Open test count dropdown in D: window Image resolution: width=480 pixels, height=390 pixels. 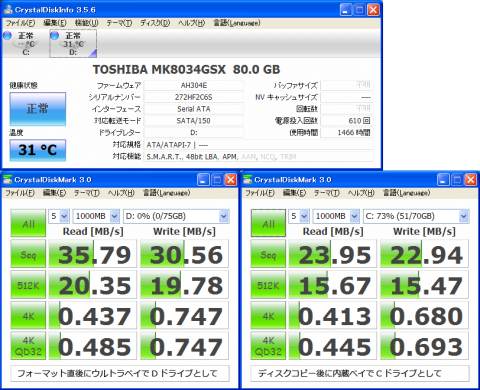coord(59,216)
